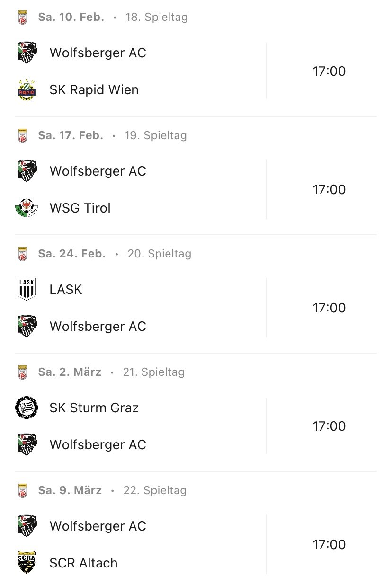The image size is (392, 585).
Task: Click the Bundesliga logo beside Sa. 9. März
Action: tap(22, 491)
